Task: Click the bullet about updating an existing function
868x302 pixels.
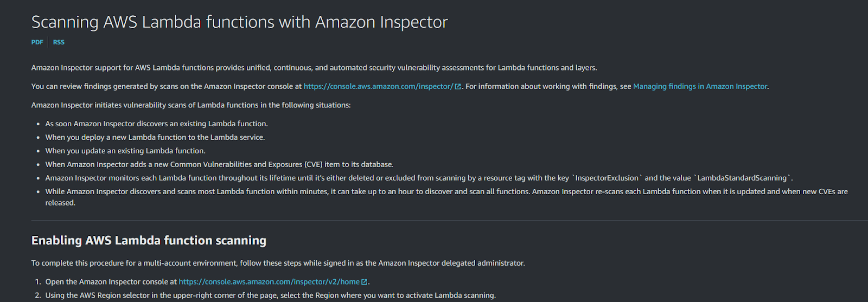Action: pos(125,151)
